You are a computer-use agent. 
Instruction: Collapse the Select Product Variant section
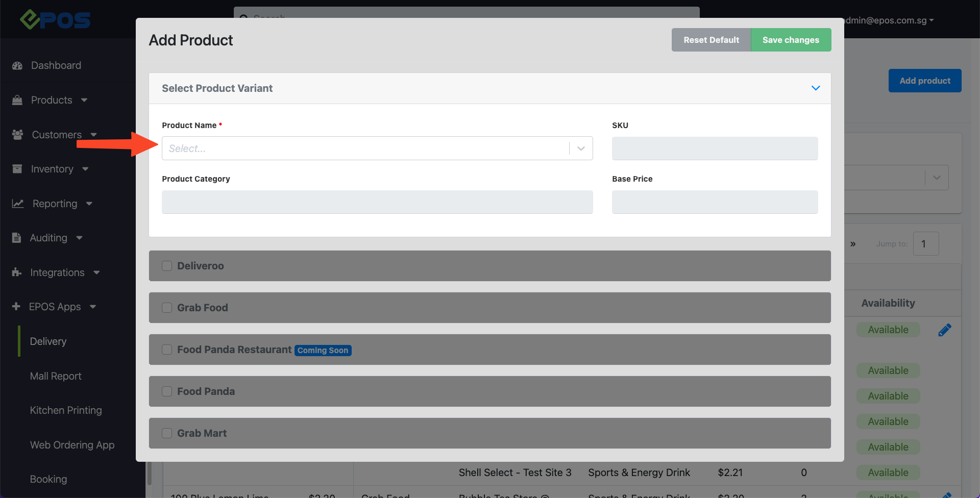tap(816, 88)
